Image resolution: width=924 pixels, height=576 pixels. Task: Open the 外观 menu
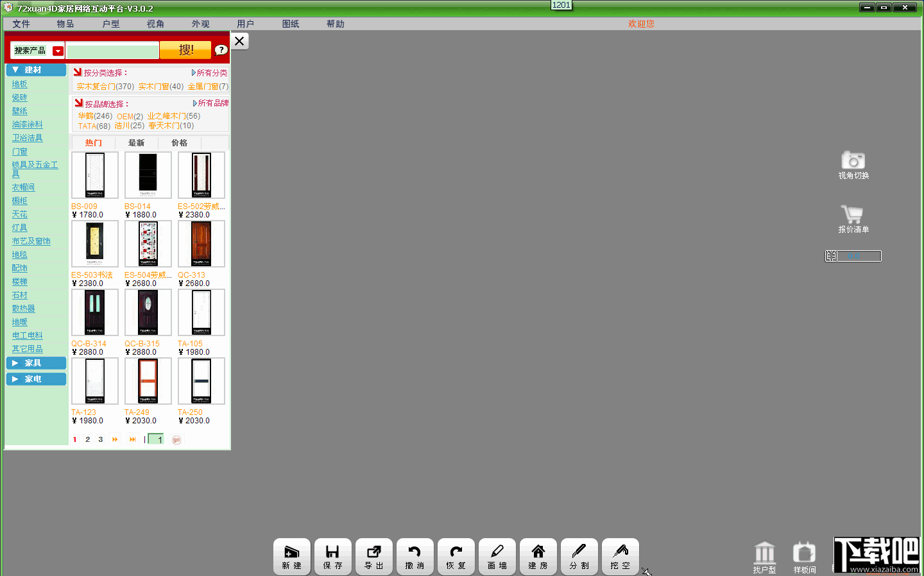tap(201, 24)
